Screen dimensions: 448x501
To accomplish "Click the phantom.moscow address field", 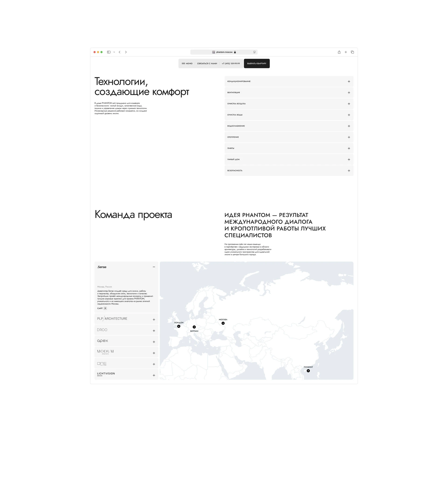I will click(x=224, y=52).
